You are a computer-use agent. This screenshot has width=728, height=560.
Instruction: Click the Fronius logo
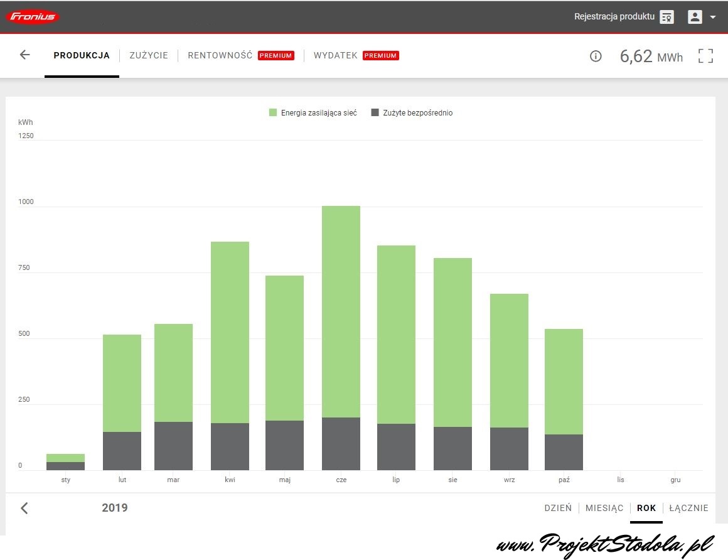(33, 17)
